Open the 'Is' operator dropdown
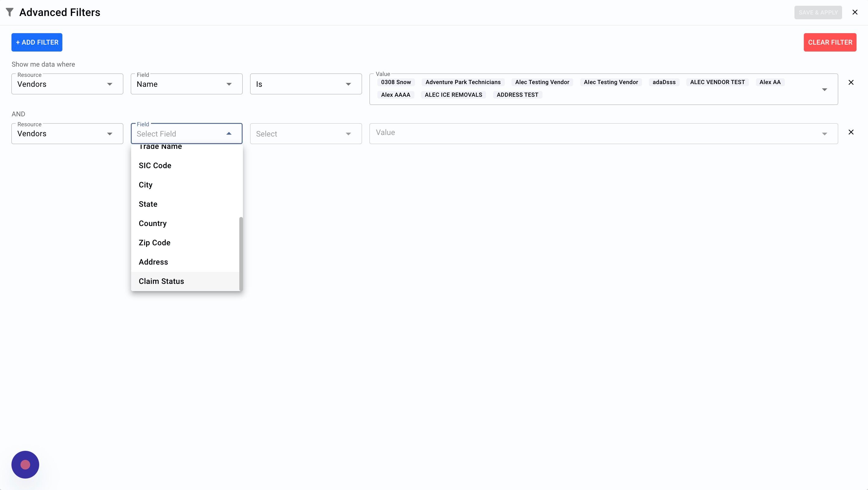868x490 pixels. pos(306,84)
